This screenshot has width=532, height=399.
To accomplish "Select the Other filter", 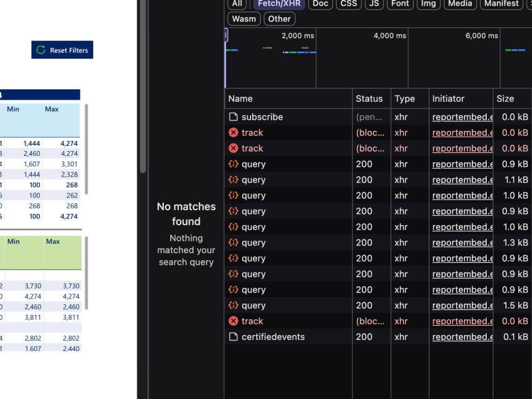I will pyautogui.click(x=280, y=19).
